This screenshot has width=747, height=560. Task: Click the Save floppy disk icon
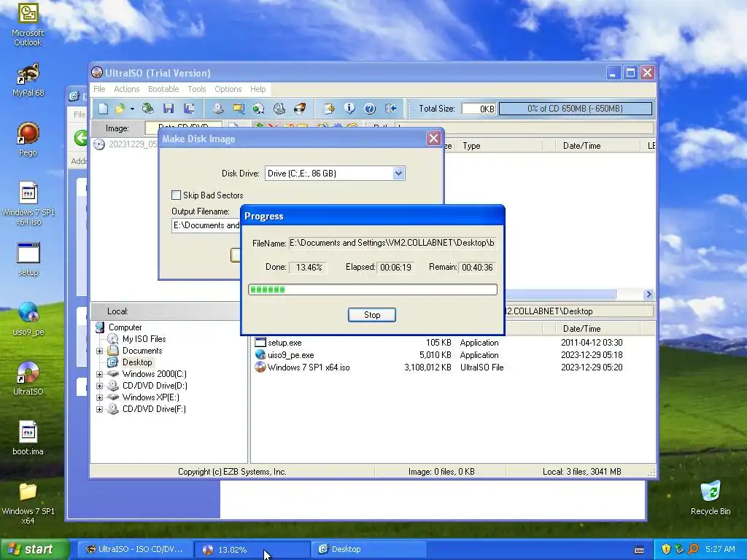click(169, 109)
